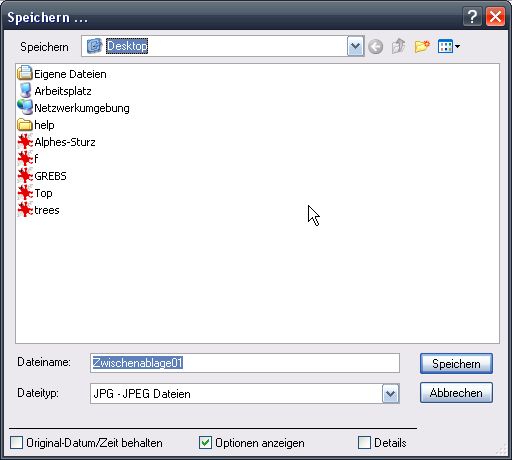Click the Speichern button

click(456, 363)
